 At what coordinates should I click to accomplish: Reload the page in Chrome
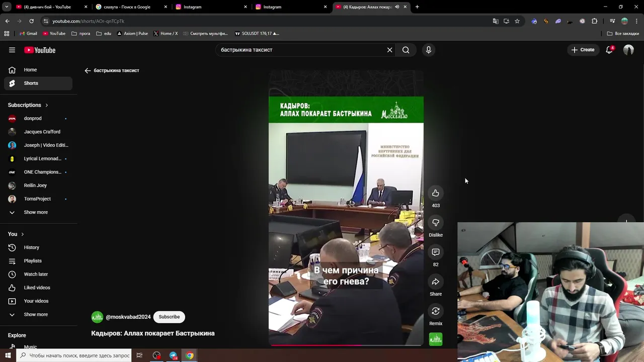coord(31,21)
